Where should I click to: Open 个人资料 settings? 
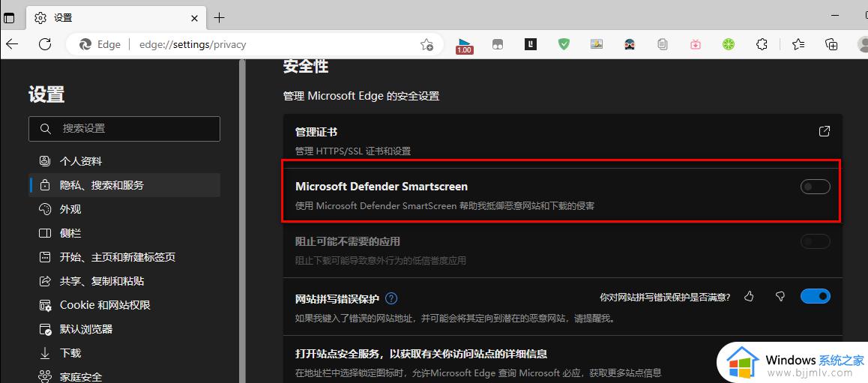pyautogui.click(x=124, y=161)
